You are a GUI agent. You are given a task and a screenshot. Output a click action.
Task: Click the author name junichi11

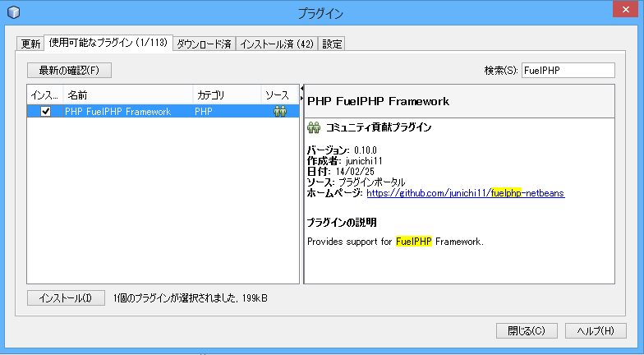pyautogui.click(x=363, y=161)
